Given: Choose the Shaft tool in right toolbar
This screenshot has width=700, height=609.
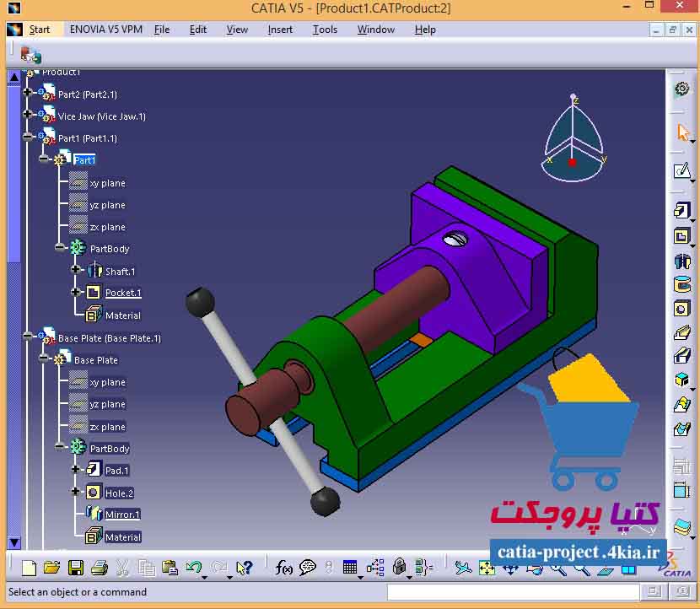Looking at the screenshot, I should 681,261.
